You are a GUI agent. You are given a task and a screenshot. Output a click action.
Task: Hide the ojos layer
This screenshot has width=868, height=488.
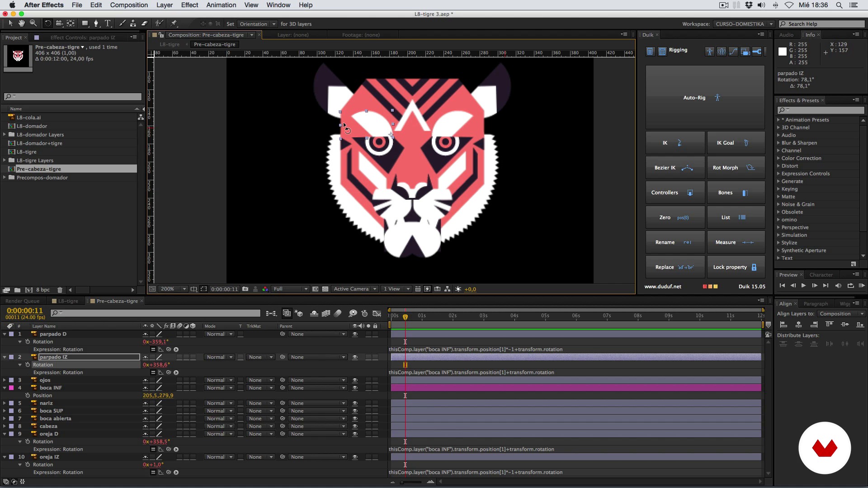(355, 380)
